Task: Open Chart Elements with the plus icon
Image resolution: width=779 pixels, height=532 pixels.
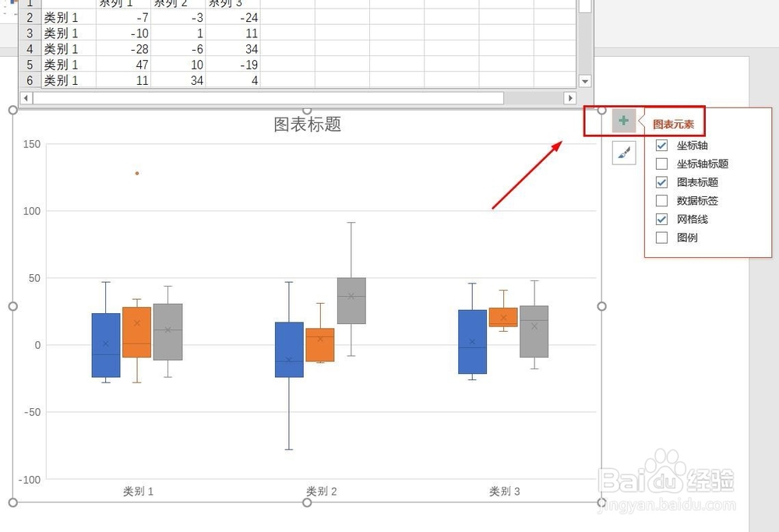Action: point(622,121)
